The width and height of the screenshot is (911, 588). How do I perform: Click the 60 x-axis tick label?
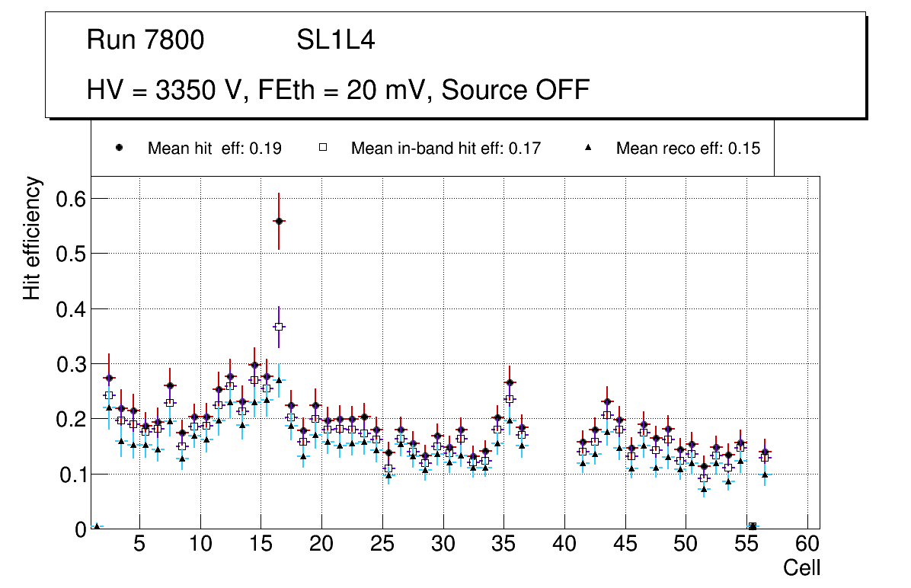click(807, 545)
